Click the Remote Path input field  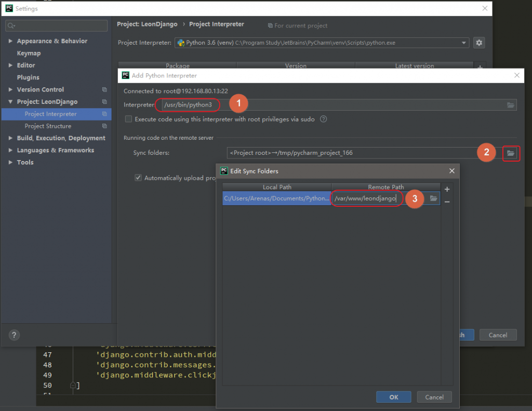pos(366,198)
